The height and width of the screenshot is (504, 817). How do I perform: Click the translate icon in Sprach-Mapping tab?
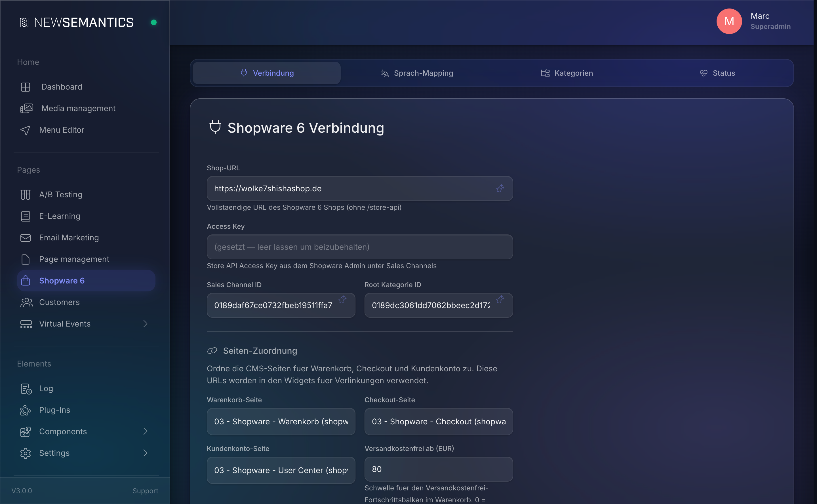[385, 73]
